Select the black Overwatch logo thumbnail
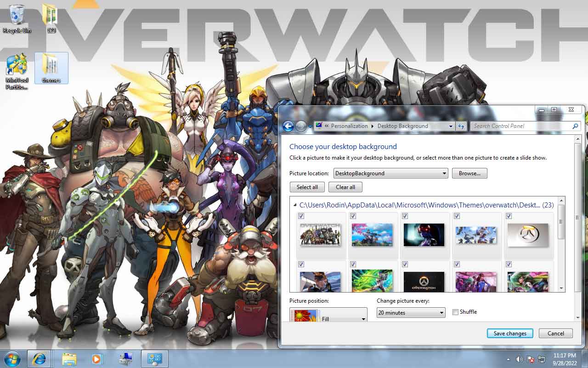This screenshot has height=368, width=588. pos(424,282)
